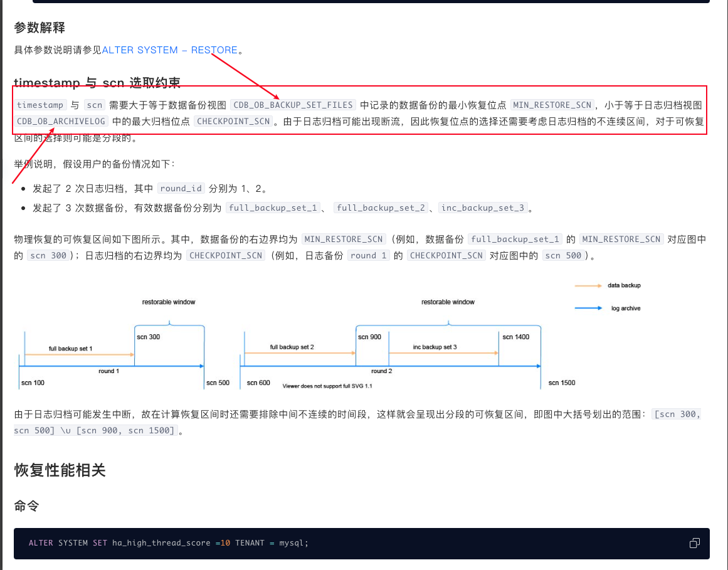Select the 恢复性能相关 heading
This screenshot has height=570, width=728.
click(60, 470)
